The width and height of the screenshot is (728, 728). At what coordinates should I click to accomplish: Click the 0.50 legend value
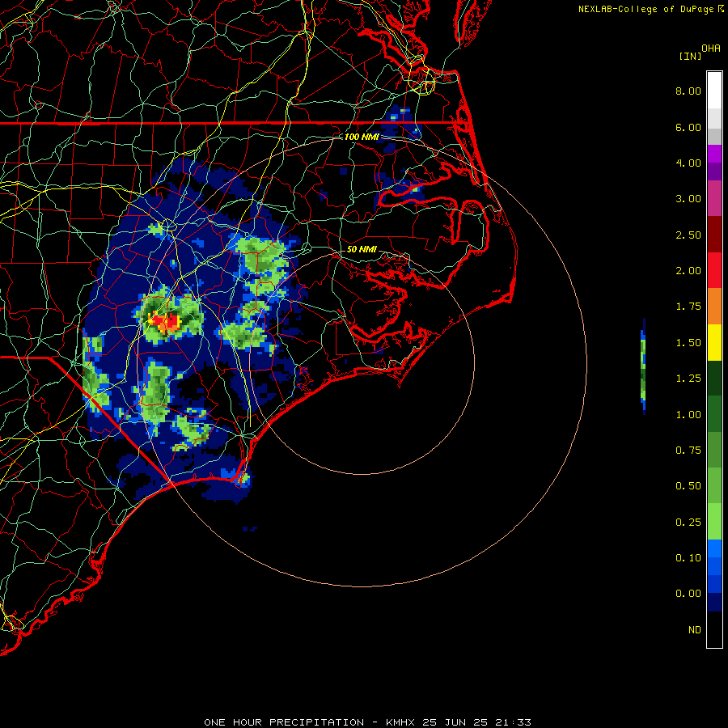[688, 486]
